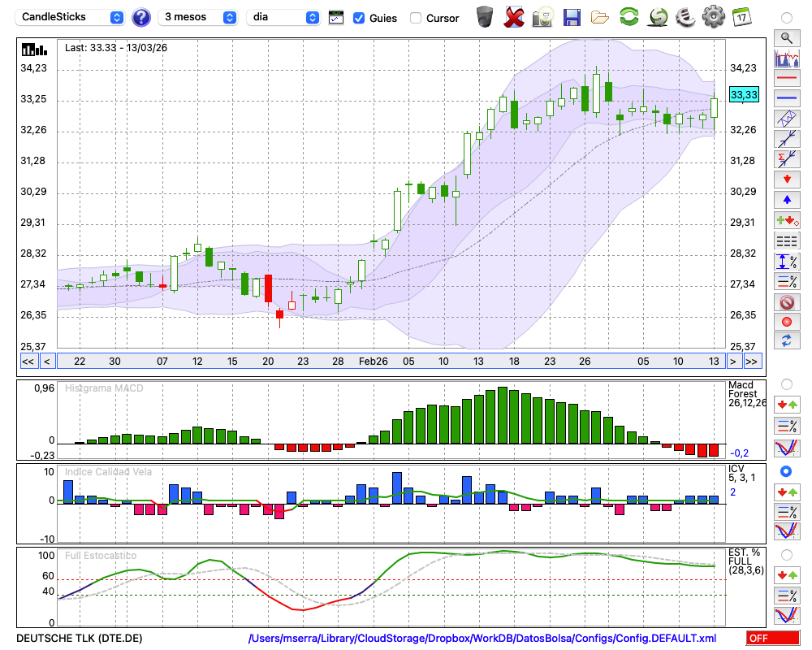Click the trash can icon in the toolbar

click(x=485, y=16)
